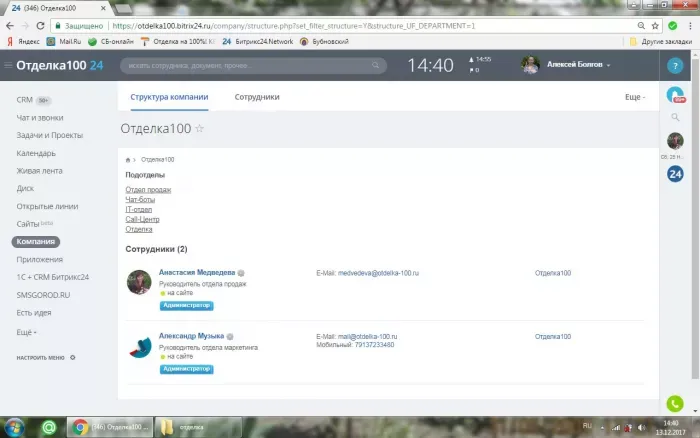Open the Чат-боты subdepartment link

[140, 200]
